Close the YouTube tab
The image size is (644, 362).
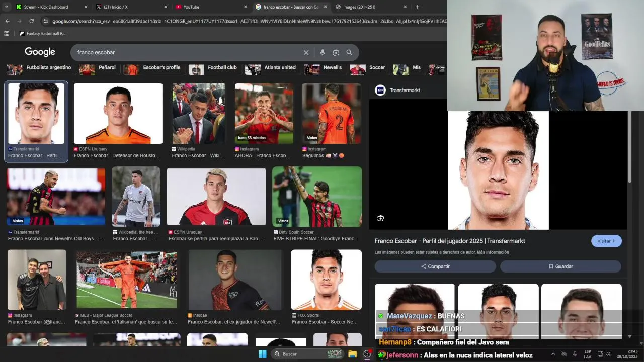point(246,7)
